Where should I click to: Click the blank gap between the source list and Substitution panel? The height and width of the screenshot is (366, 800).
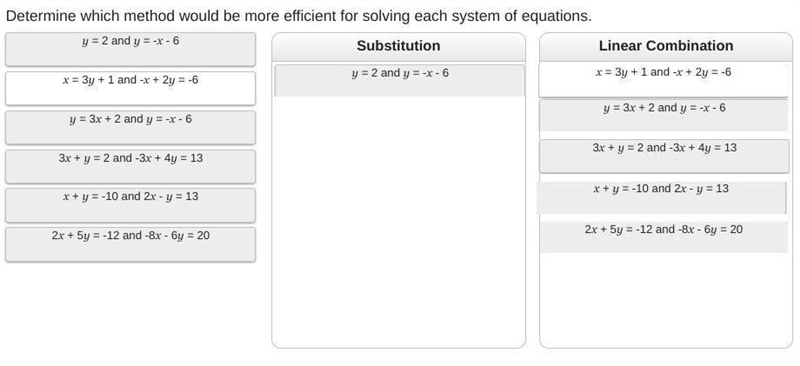[x=264, y=190]
